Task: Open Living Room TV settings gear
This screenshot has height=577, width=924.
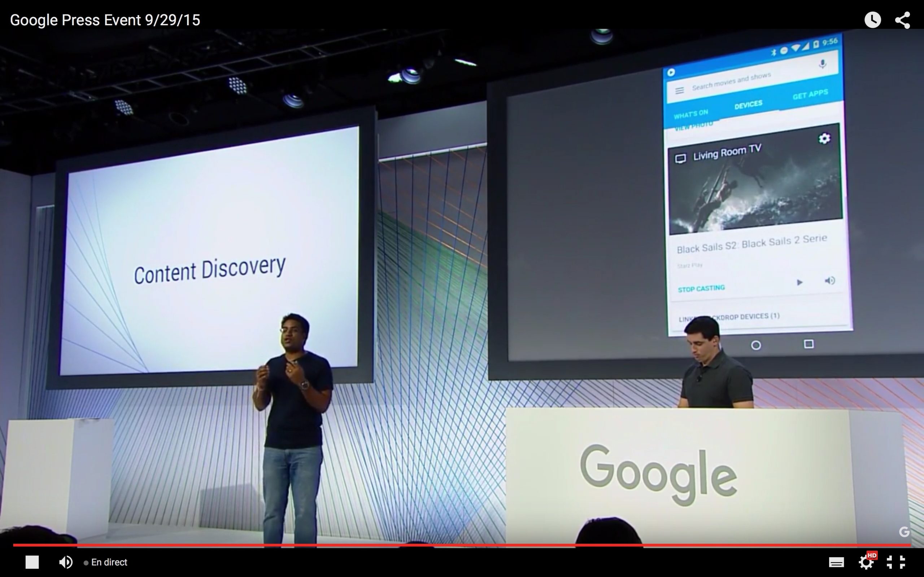Action: click(824, 138)
